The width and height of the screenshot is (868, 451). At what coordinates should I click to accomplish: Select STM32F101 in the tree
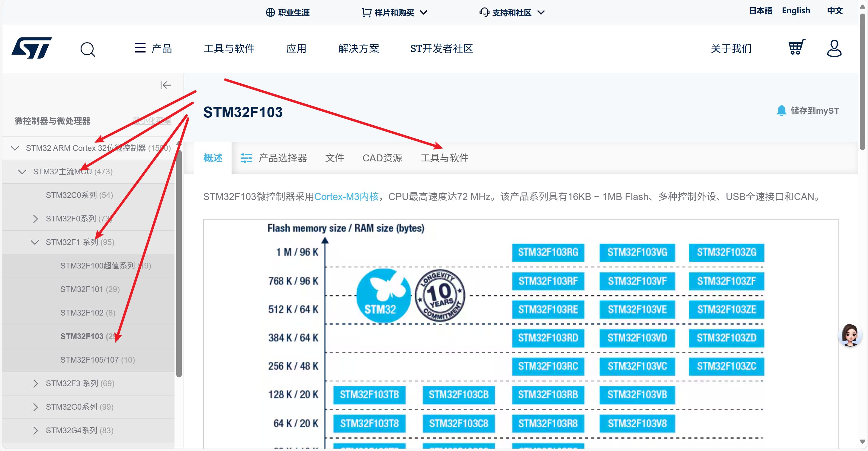tap(90, 289)
